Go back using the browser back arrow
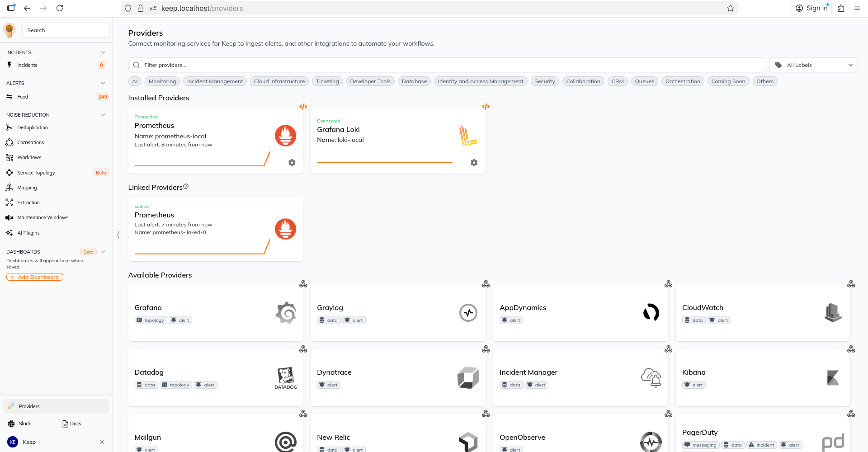This screenshot has width=868, height=452. point(27,8)
